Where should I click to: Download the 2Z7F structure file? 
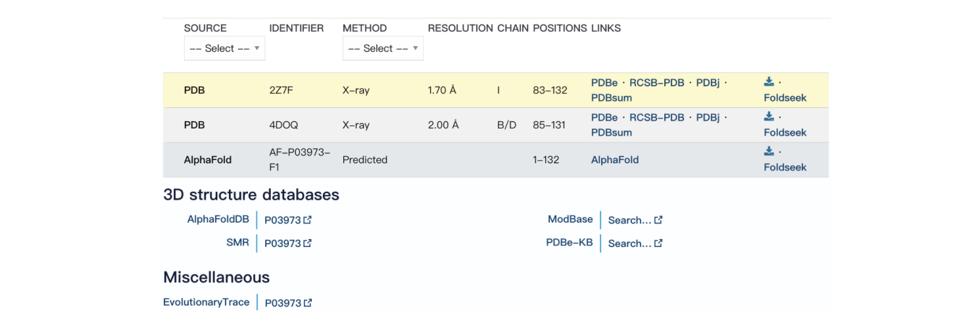(x=769, y=82)
